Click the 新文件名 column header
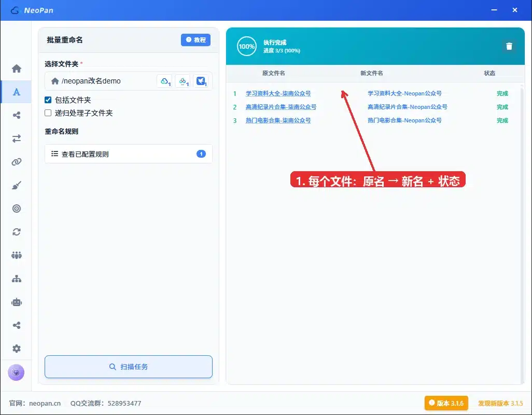This screenshot has height=415, width=532. point(371,73)
